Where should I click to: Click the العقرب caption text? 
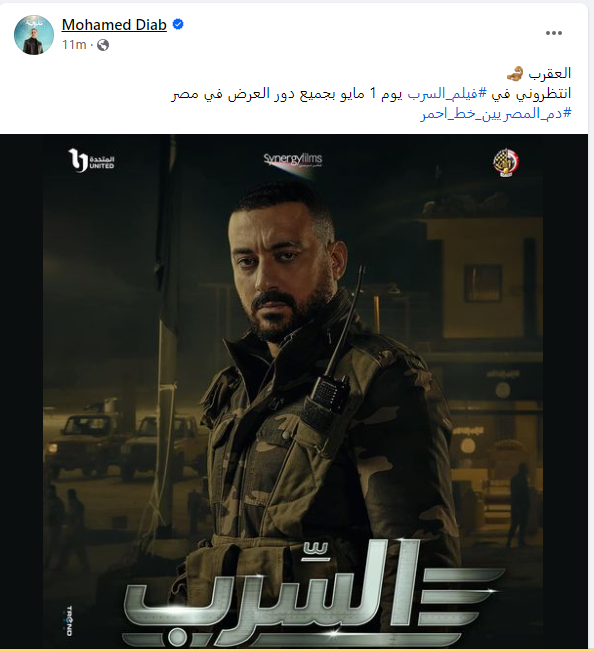pos(550,74)
